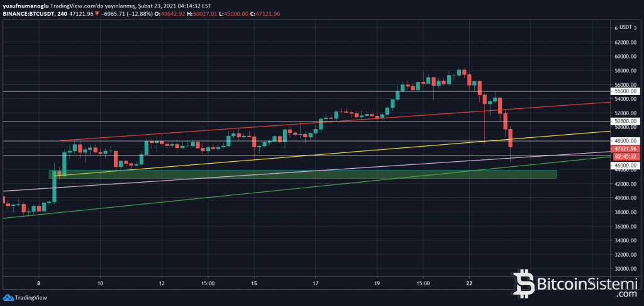This screenshot has width=644, height=306.
Task: Click the 62000.00 price axis label
Action: point(626,42)
